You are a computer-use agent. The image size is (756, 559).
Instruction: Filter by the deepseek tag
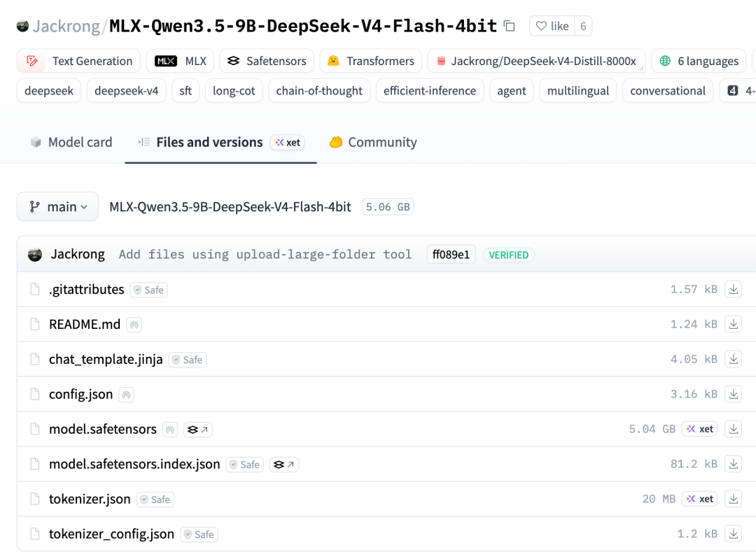49,91
